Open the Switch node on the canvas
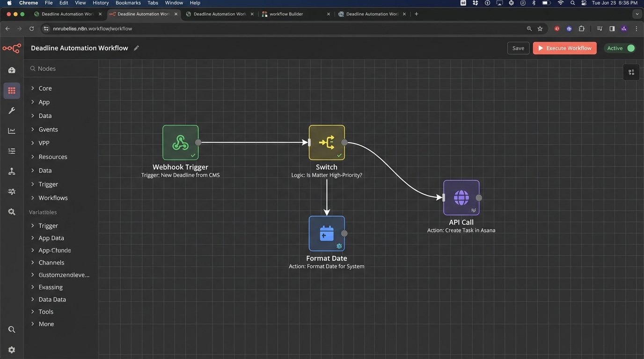Screen dimensions: 644x359 point(326,142)
